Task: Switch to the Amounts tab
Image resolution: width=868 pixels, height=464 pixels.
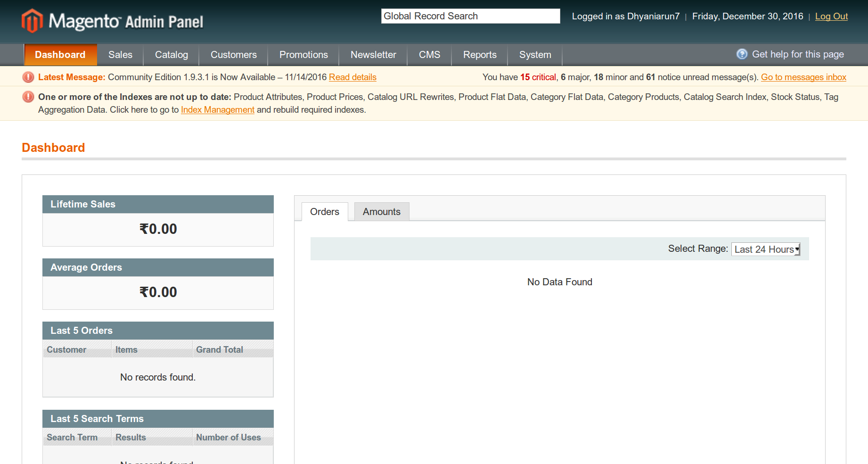Action: (382, 212)
